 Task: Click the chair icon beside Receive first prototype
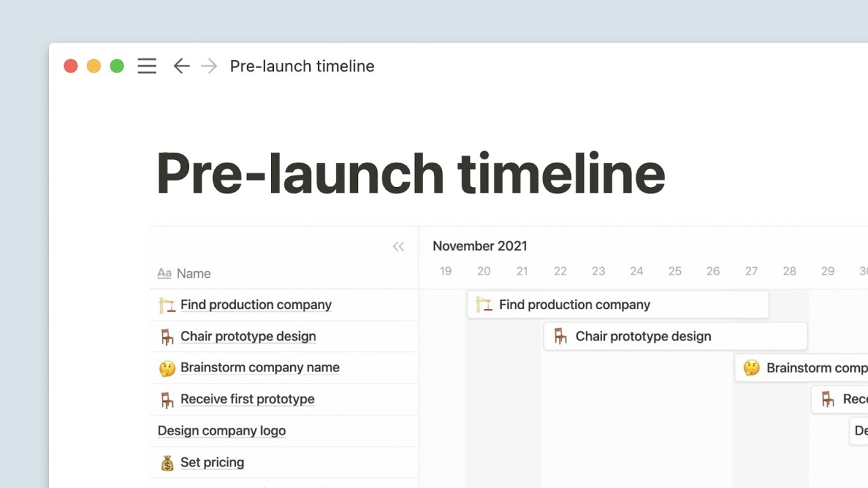coord(167,399)
